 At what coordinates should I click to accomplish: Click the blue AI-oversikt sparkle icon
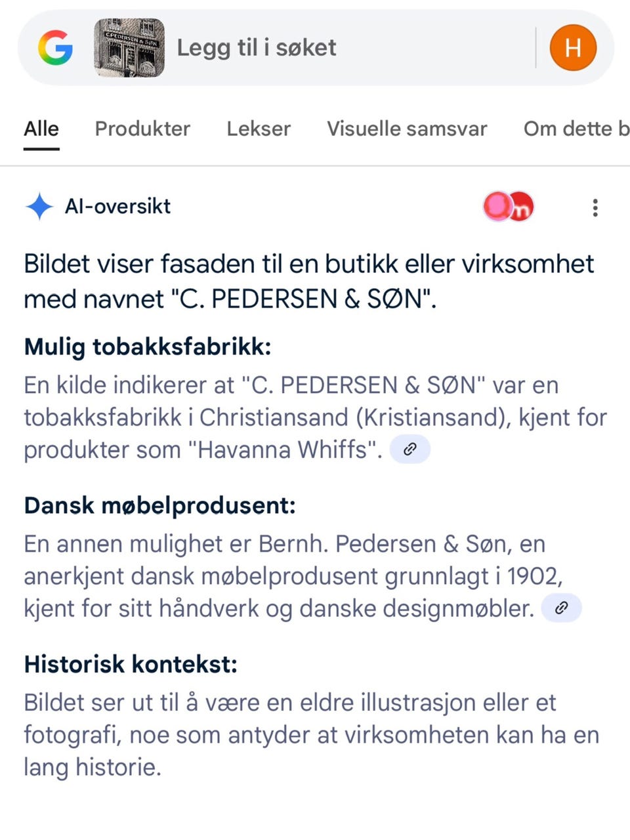click(39, 207)
